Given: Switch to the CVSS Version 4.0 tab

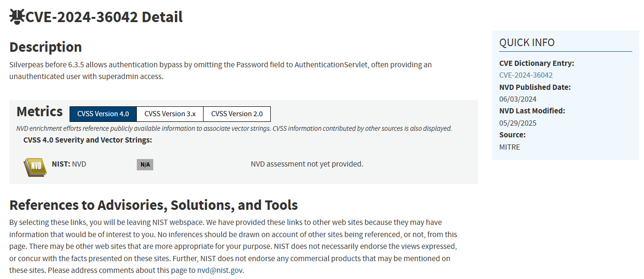Looking at the screenshot, I should coord(103,114).
